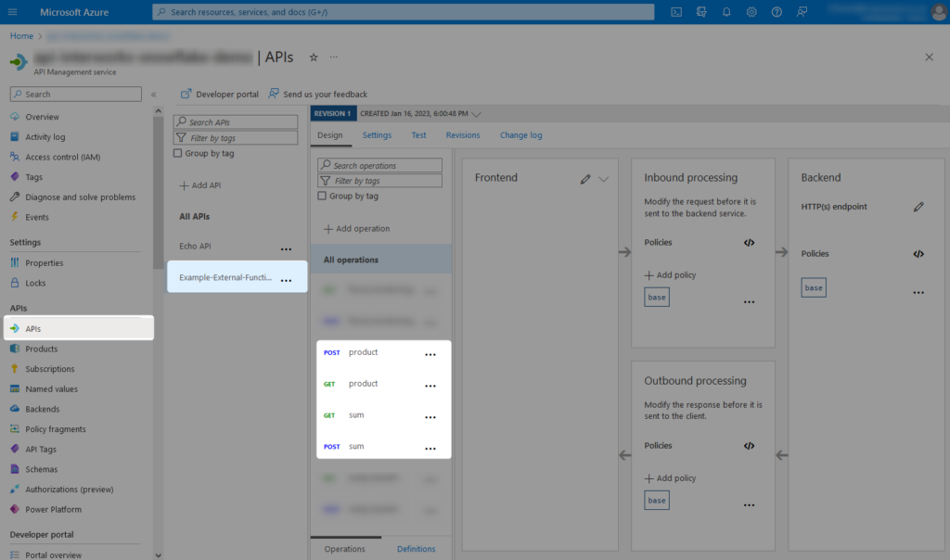Open the Developer portal link
This screenshot has height=560, width=950.
tap(220, 94)
